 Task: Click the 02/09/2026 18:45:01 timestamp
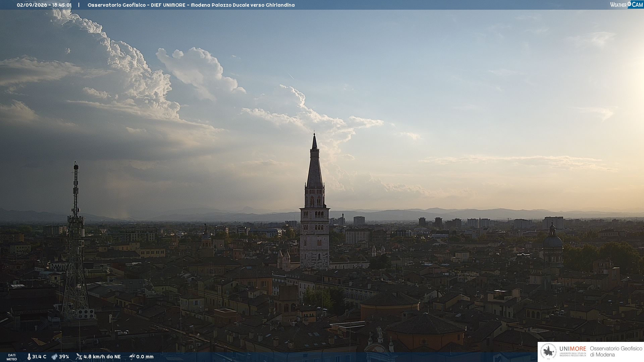(x=44, y=5)
